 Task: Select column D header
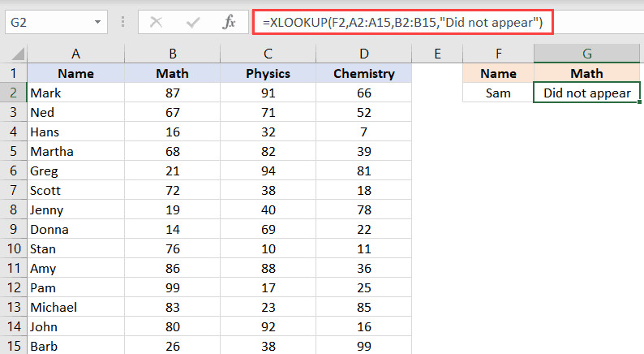coord(364,54)
